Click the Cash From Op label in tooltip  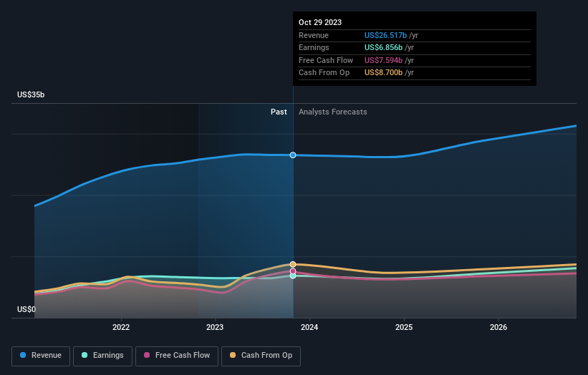pos(324,73)
